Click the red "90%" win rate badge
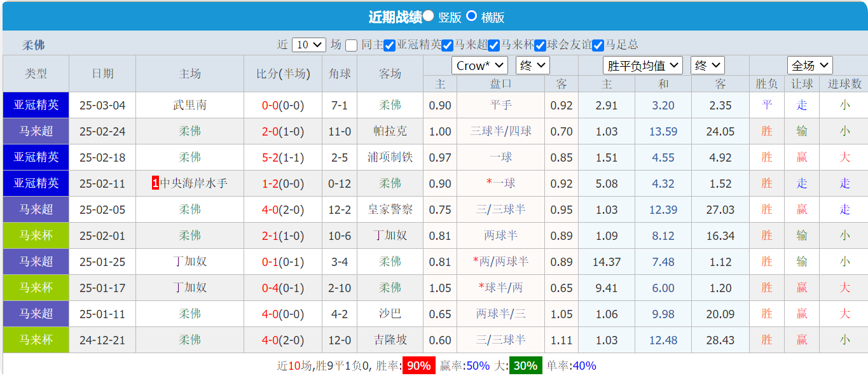 (419, 366)
